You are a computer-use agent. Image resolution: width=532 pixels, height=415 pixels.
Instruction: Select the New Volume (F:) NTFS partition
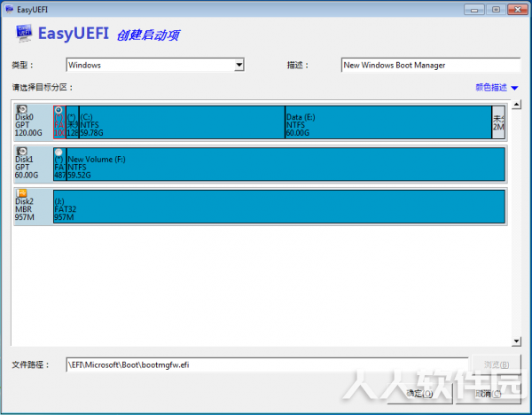click(286, 164)
